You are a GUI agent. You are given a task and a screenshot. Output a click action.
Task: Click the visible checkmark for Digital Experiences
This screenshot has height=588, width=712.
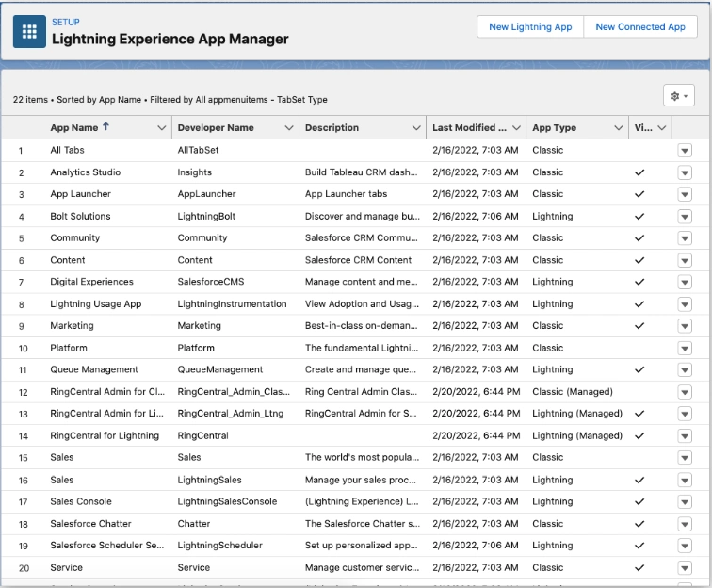[x=639, y=282]
